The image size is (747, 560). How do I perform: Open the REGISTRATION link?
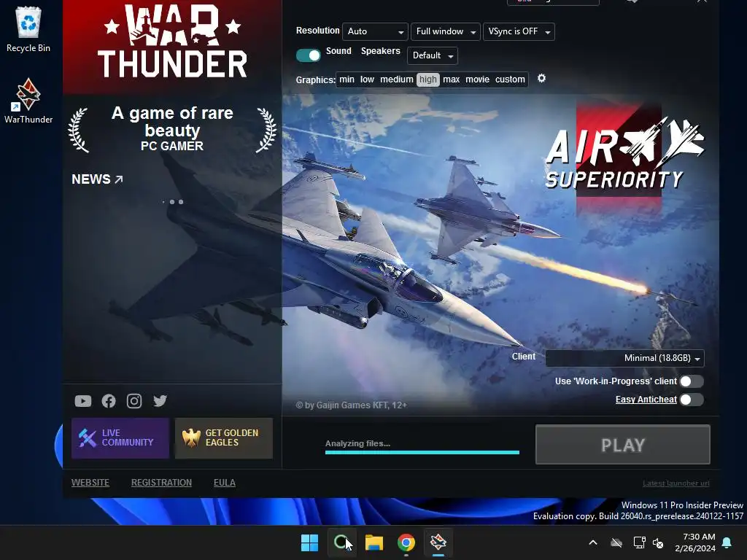pos(161,483)
